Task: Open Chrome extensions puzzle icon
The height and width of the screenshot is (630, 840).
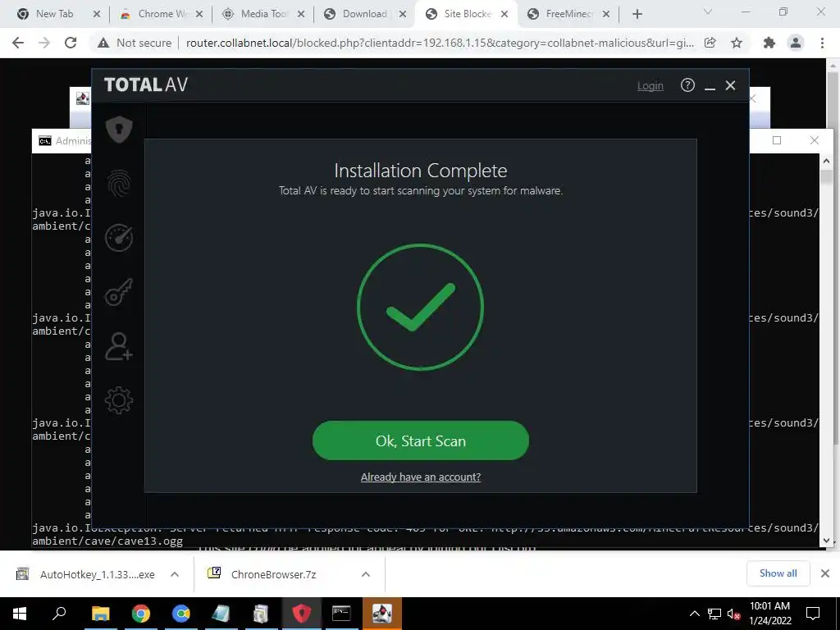Action: pyautogui.click(x=769, y=43)
